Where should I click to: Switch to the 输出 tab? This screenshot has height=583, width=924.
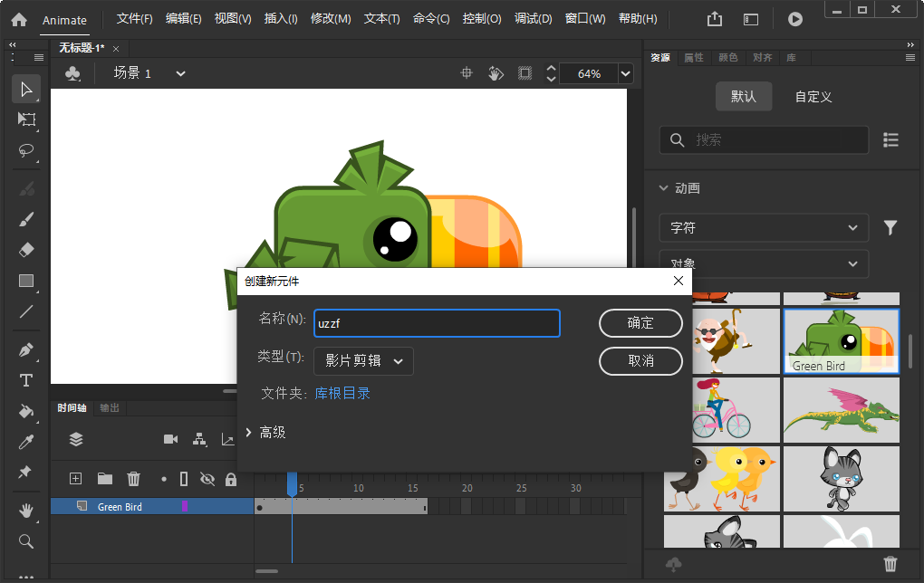109,407
